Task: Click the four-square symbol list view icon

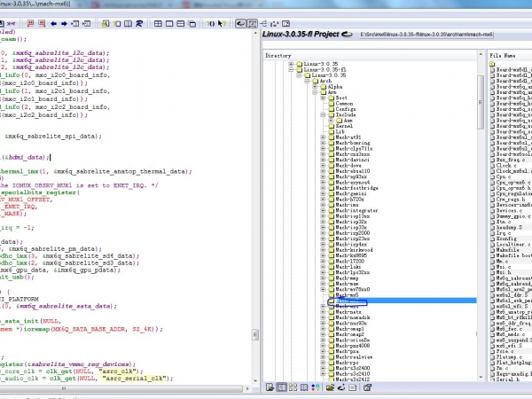Action: click(293, 387)
